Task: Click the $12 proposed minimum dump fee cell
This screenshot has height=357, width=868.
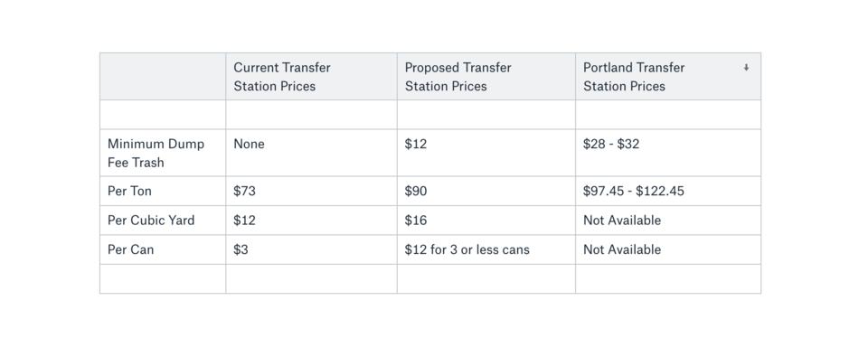Action: [x=486, y=153]
